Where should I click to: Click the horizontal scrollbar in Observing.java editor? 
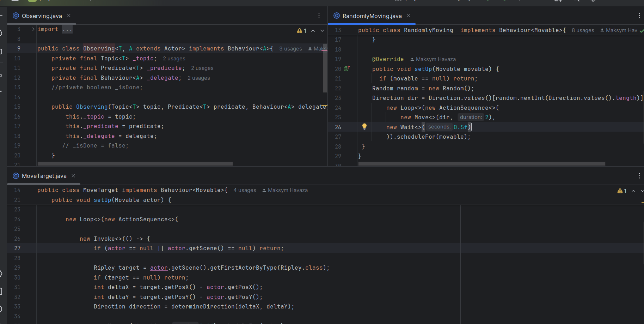135,164
